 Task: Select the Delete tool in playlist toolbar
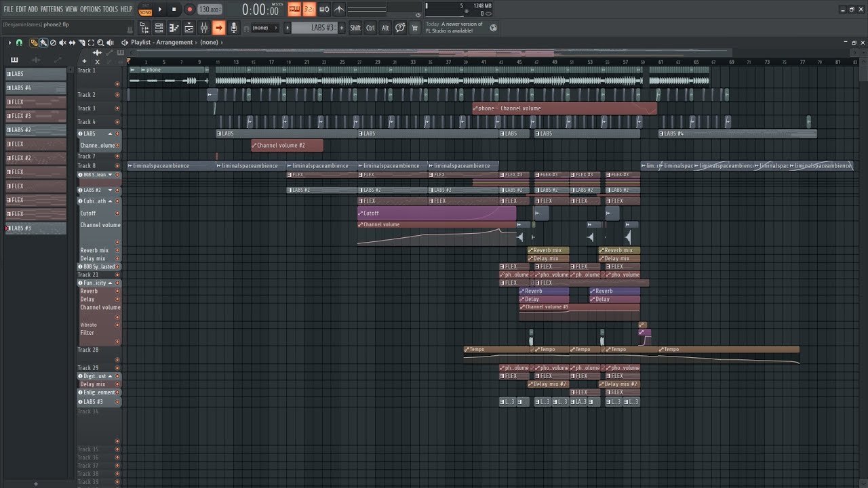point(53,43)
